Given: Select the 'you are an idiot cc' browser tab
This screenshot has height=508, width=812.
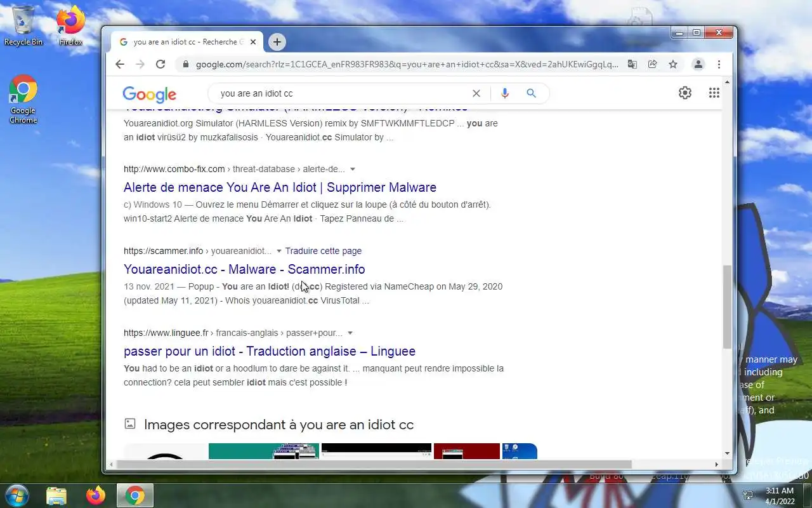Looking at the screenshot, I should pos(187,42).
